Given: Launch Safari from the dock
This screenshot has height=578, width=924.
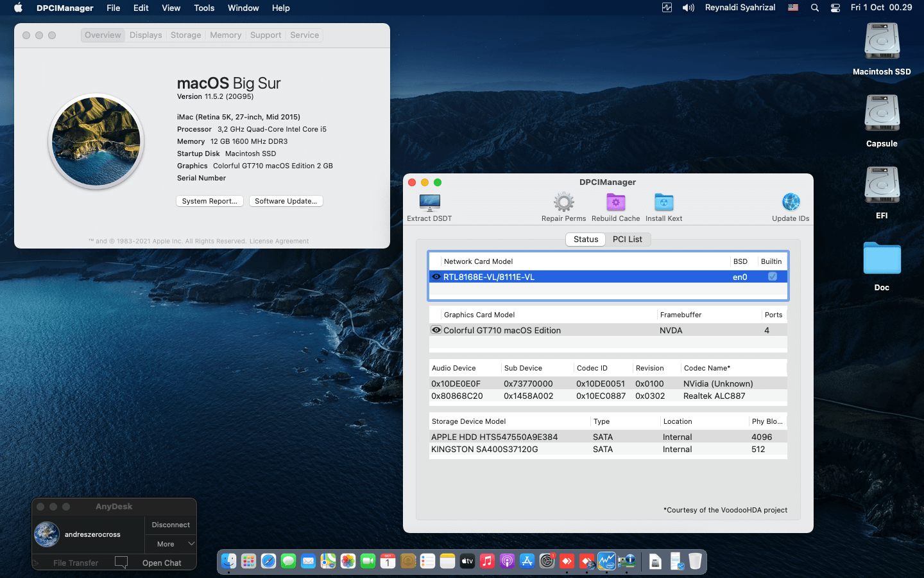Looking at the screenshot, I should (x=268, y=561).
